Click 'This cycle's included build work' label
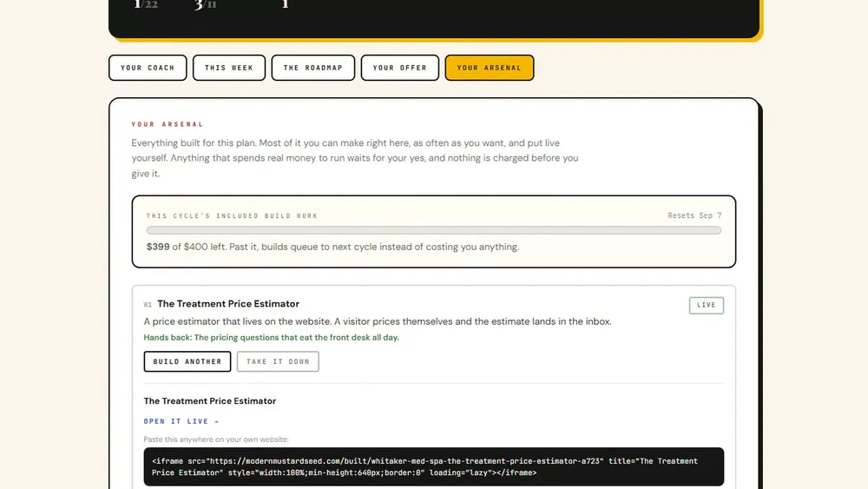Viewport: 868px width, 489px height. tap(232, 216)
